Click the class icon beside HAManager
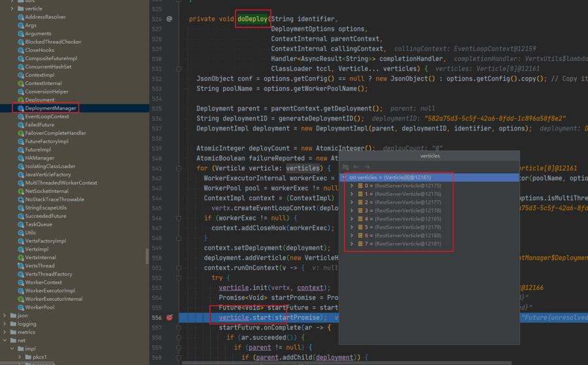588x365 pixels. pyautogui.click(x=21, y=158)
